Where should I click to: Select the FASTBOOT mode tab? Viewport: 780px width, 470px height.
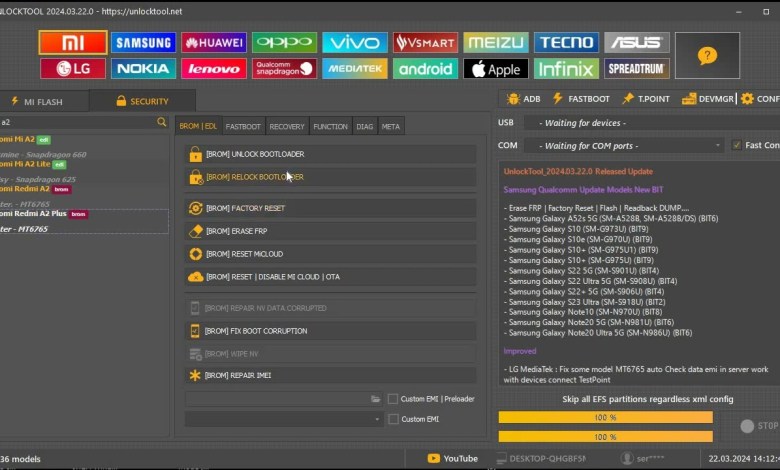click(x=243, y=126)
